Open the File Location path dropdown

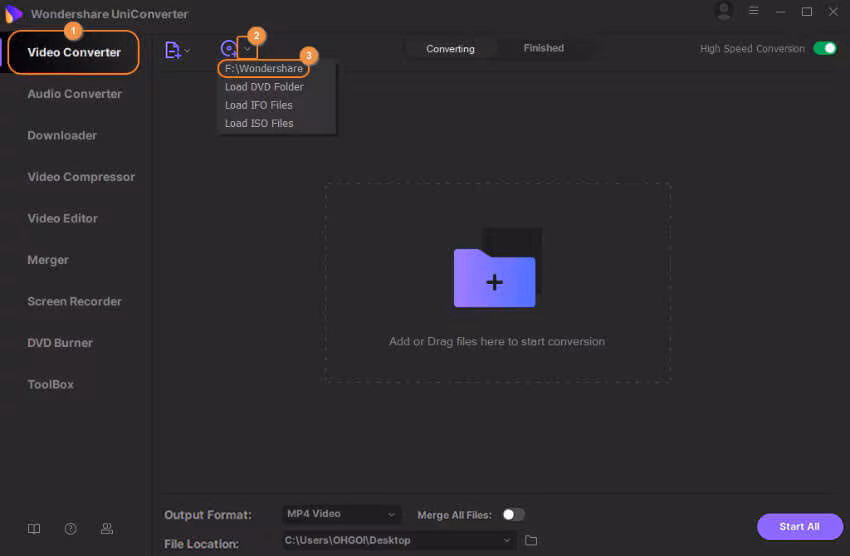pos(399,540)
